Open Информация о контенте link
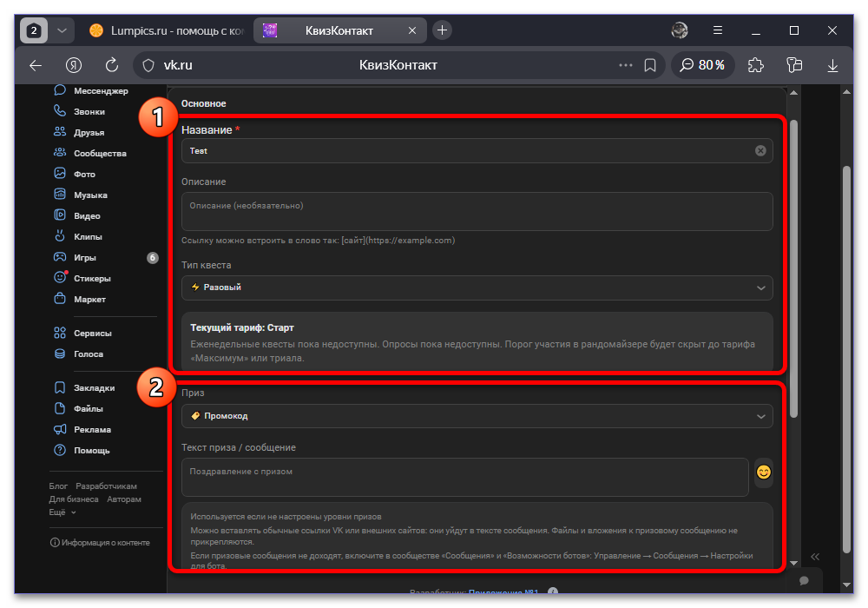Viewport: 868px width, 608px height. [x=100, y=543]
